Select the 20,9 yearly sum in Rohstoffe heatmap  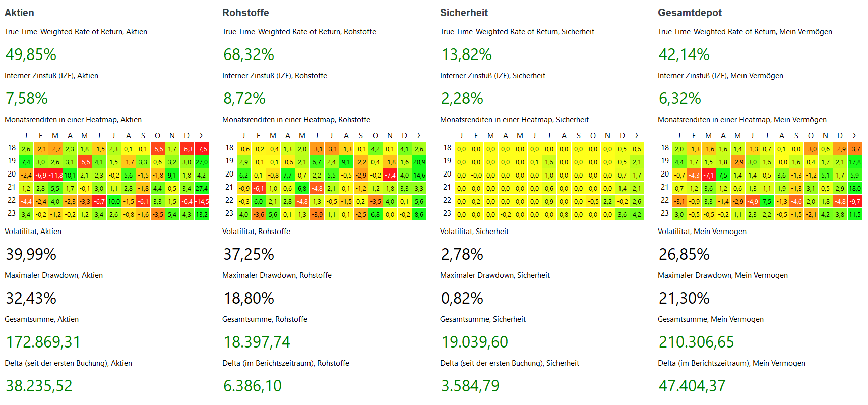click(x=419, y=162)
